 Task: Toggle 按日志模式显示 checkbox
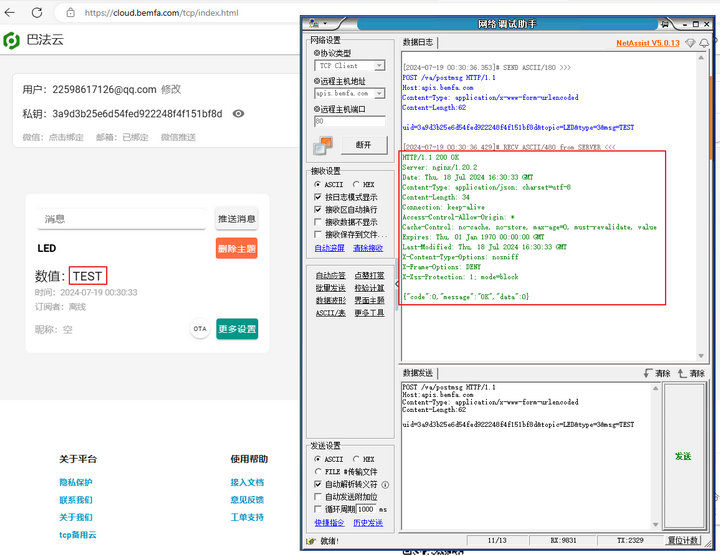[x=318, y=198]
